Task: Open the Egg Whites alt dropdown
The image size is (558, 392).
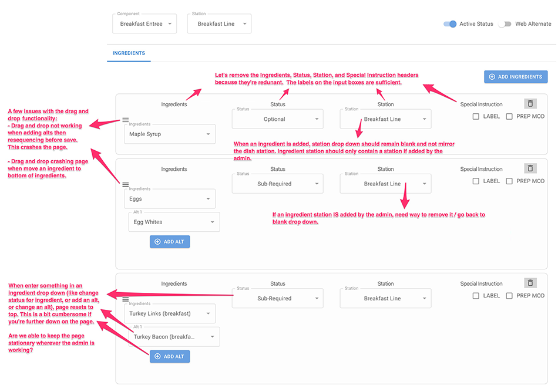Action: click(174, 222)
